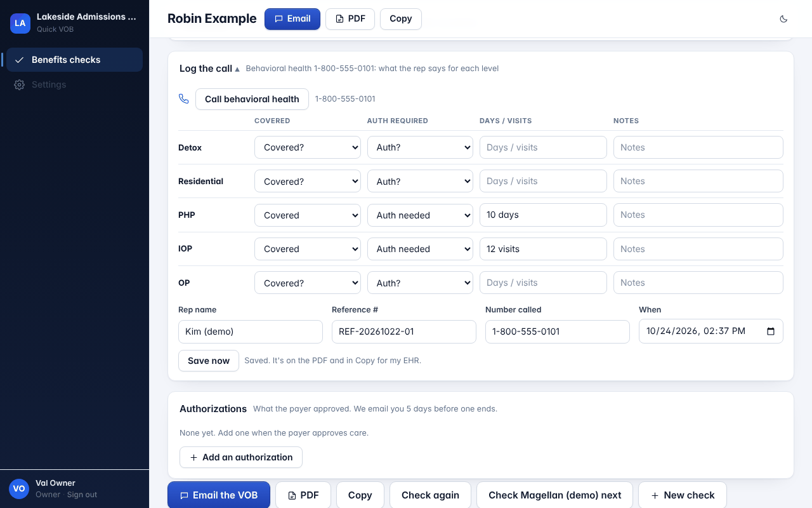Click the Copy button in header

401,19
